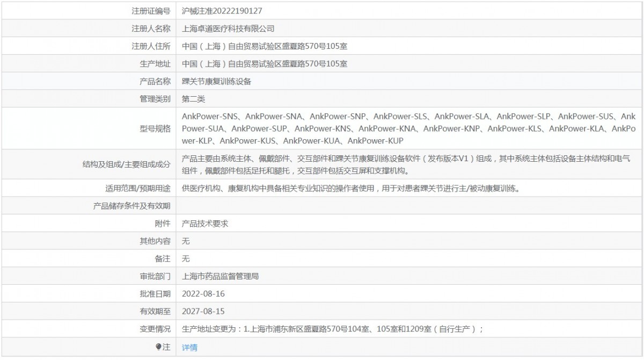Click the 变更情况 label cell
Image resolution: width=644 pixels, height=360 pixels.
89,329
